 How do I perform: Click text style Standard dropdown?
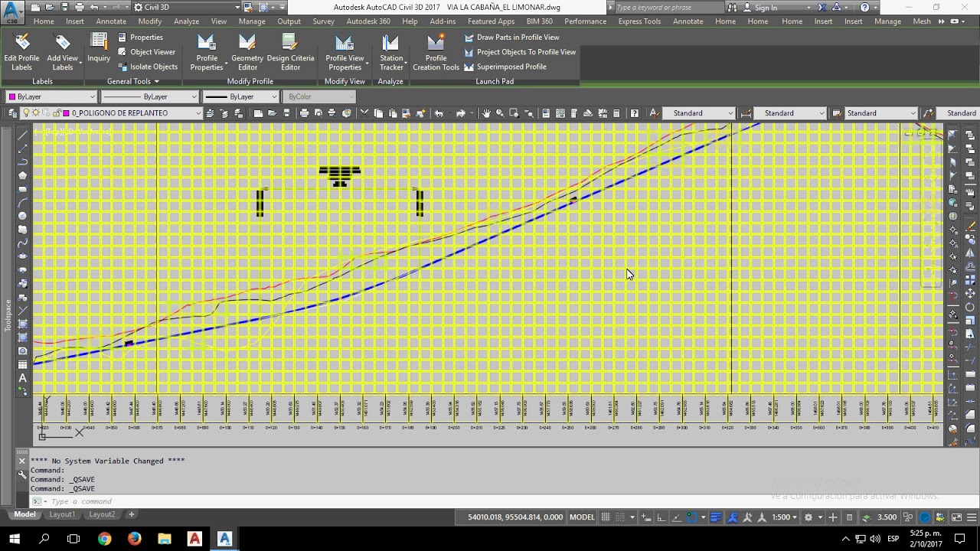tap(698, 113)
